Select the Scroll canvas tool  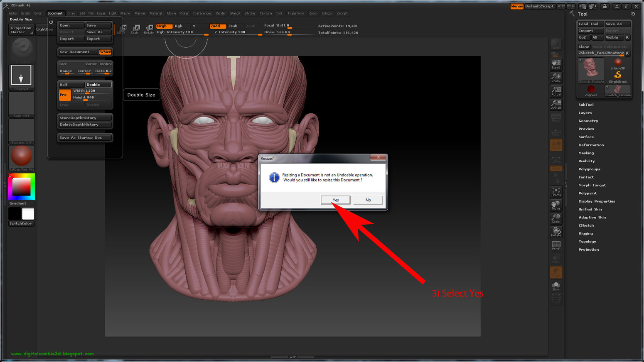(556, 64)
